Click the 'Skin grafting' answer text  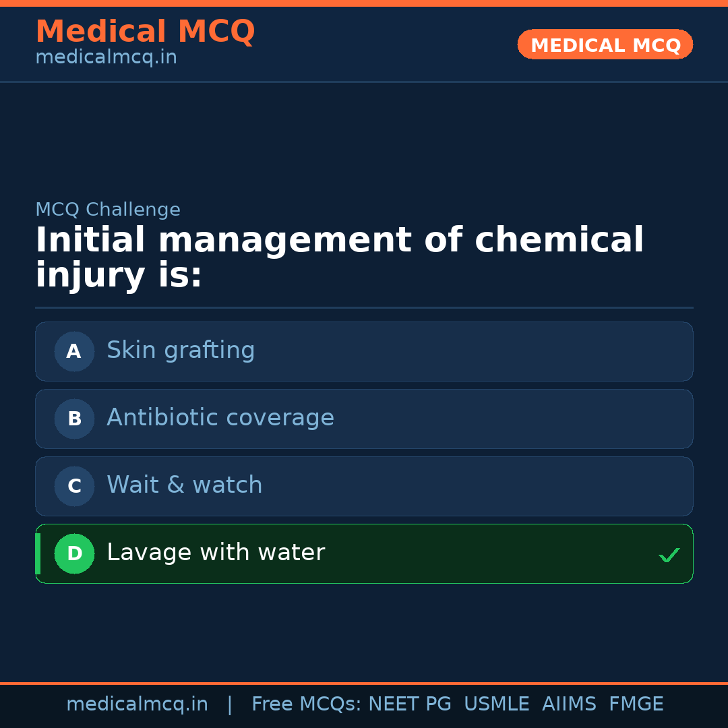[x=181, y=351]
